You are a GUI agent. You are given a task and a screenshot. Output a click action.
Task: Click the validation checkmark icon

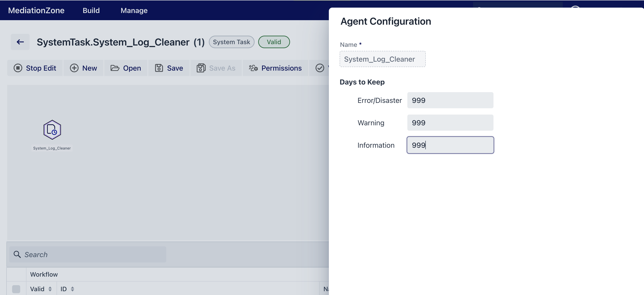point(320,68)
